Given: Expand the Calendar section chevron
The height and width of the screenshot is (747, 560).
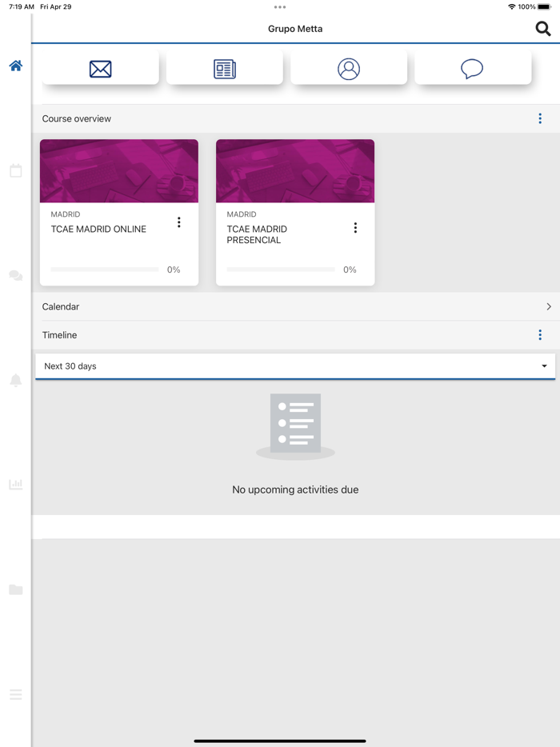Looking at the screenshot, I should point(549,306).
